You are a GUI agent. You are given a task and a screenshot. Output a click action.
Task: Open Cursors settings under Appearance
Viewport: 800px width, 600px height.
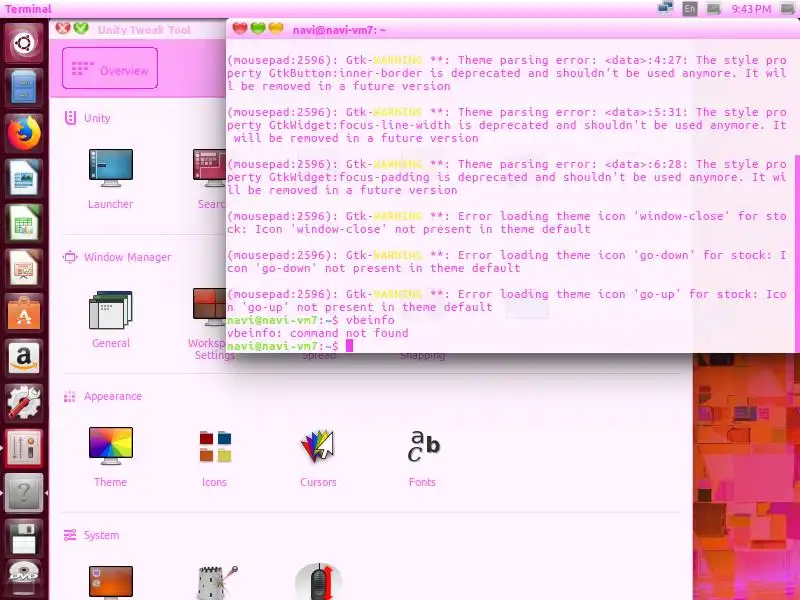point(318,457)
